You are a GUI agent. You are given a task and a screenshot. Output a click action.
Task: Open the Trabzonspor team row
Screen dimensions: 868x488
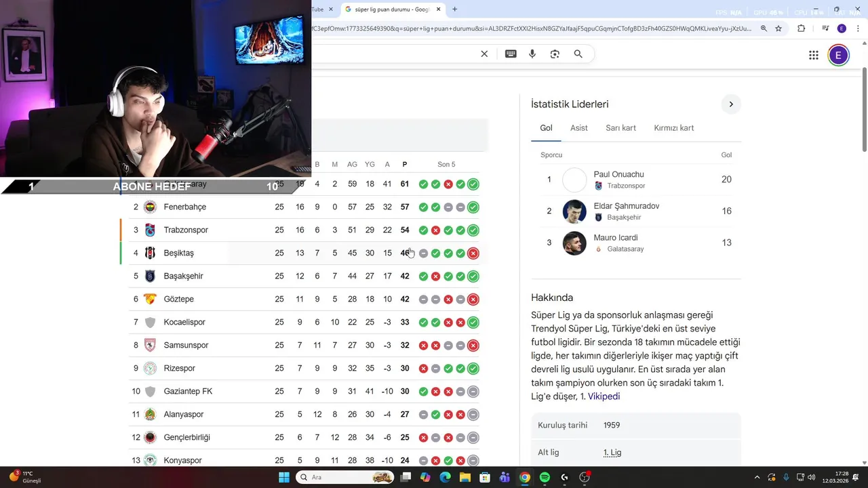click(x=304, y=230)
